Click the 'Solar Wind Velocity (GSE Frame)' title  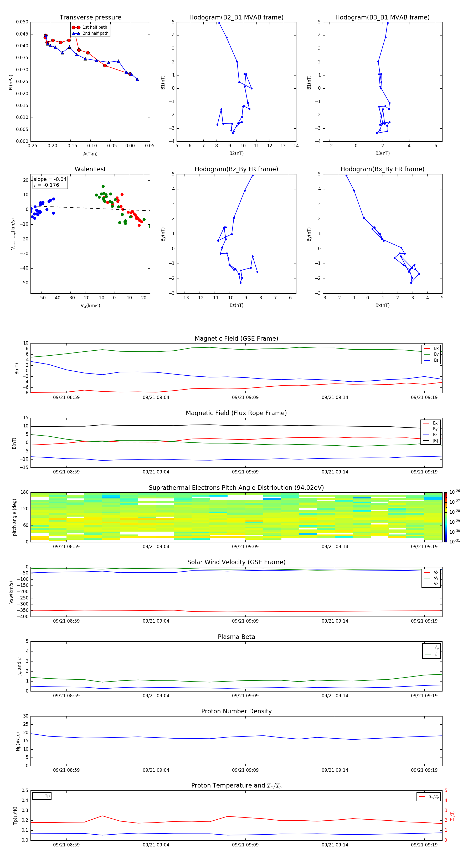[236, 562]
